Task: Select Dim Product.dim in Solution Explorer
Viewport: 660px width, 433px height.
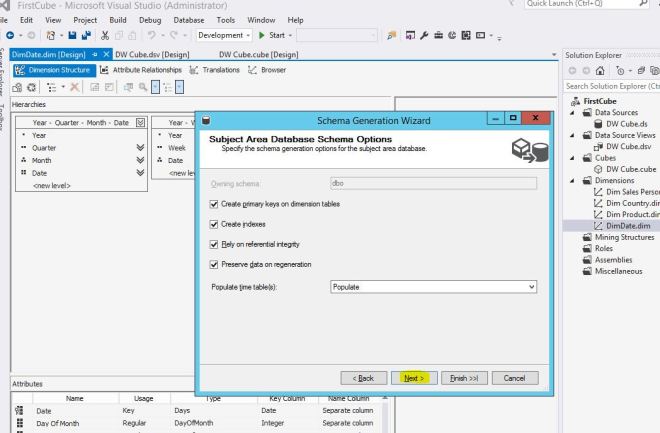Action: [x=627, y=214]
